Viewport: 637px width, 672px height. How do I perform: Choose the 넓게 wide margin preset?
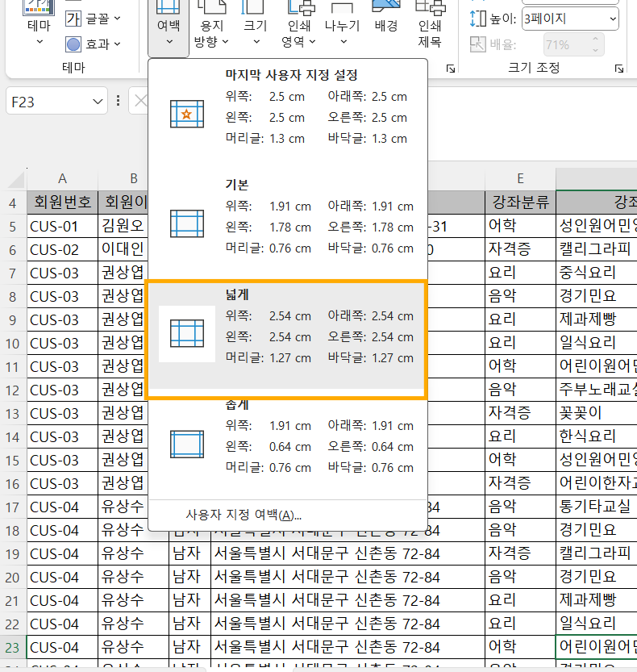click(x=288, y=339)
